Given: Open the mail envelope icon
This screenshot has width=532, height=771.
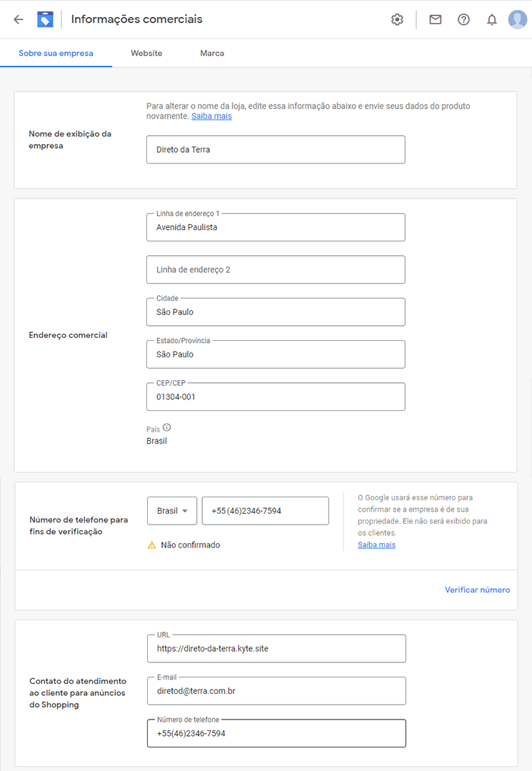Looking at the screenshot, I should point(435,20).
